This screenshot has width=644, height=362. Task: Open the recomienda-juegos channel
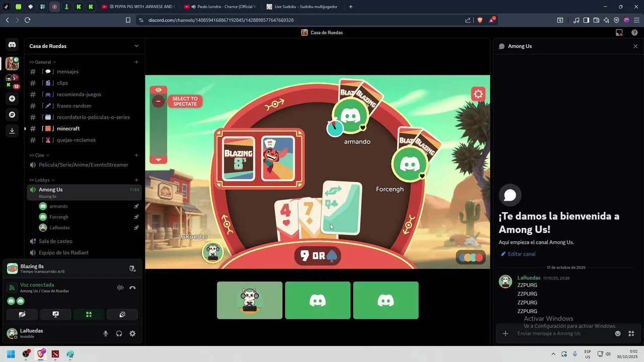[x=84, y=95]
